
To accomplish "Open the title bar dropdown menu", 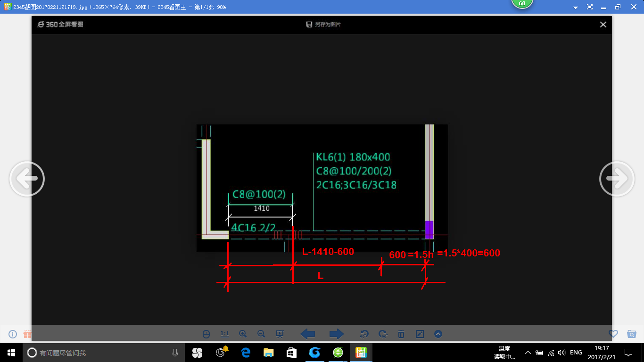I will tap(576, 8).
